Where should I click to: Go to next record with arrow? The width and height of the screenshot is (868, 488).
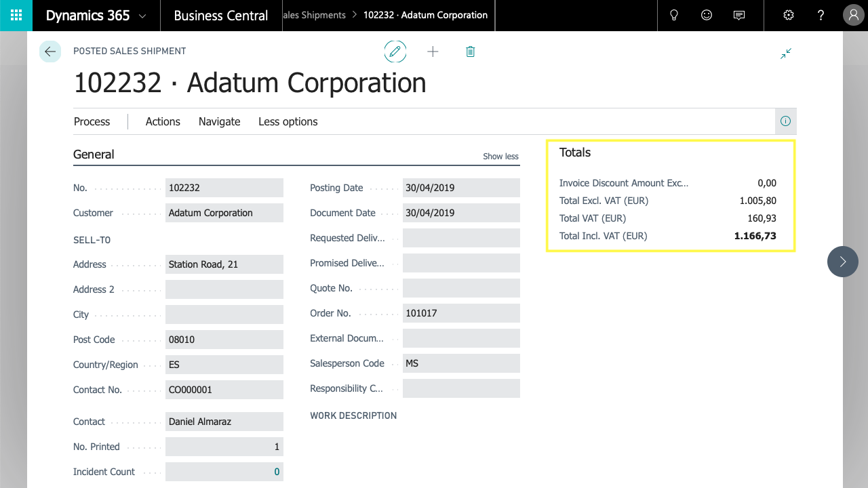pyautogui.click(x=842, y=262)
